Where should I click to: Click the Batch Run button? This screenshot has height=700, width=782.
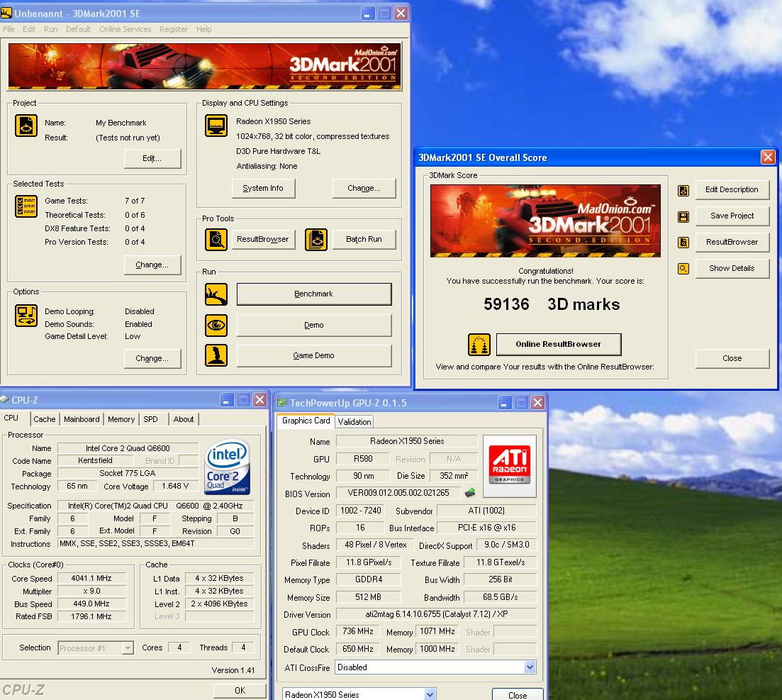click(364, 240)
